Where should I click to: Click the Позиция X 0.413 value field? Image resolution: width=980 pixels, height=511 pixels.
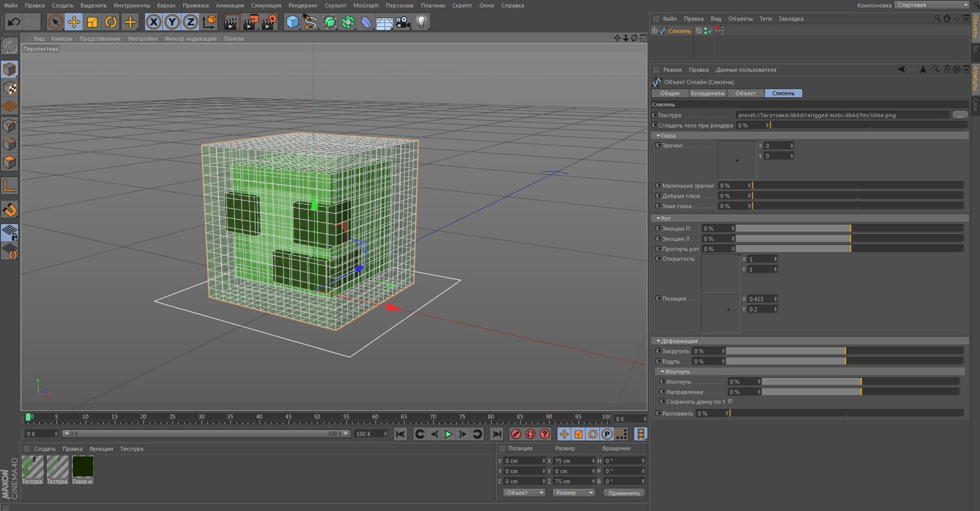[762, 299]
